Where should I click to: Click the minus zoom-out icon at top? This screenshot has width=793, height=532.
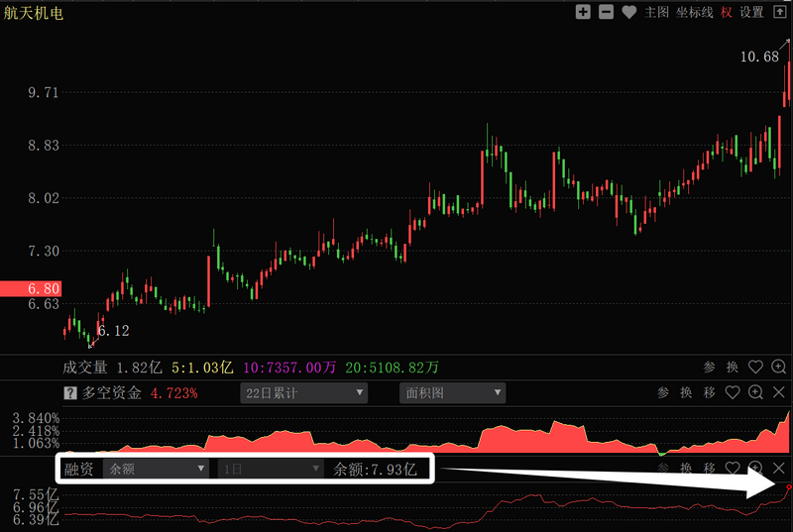click(606, 12)
